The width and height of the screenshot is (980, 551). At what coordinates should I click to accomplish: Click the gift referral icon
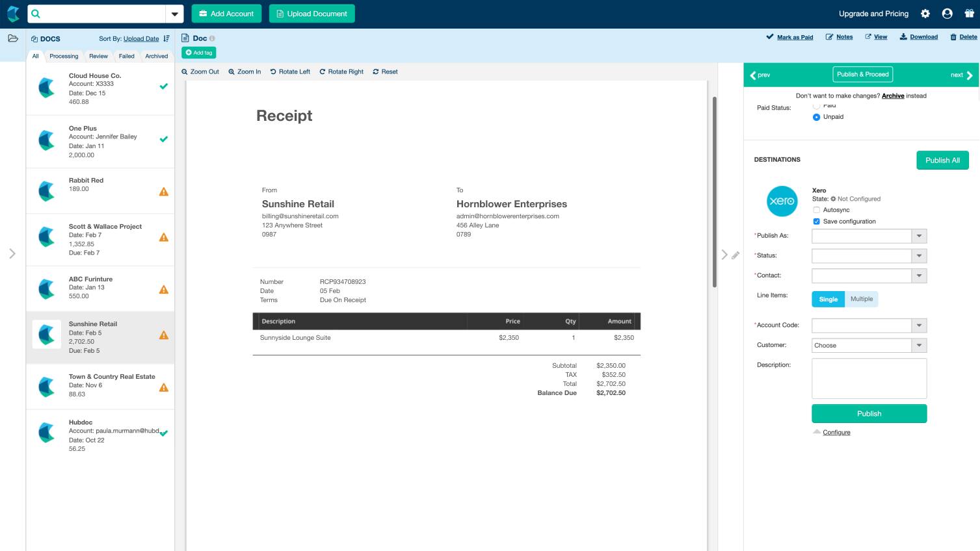970,13
